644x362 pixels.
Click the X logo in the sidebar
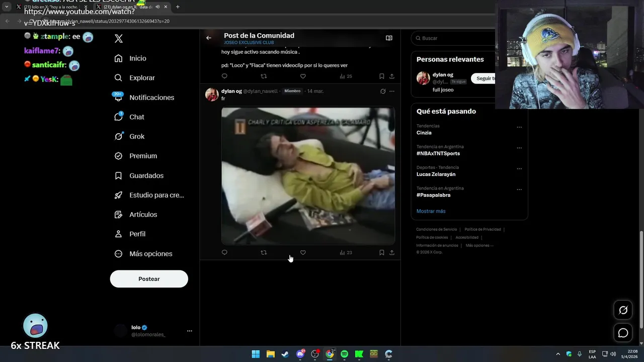tap(119, 38)
